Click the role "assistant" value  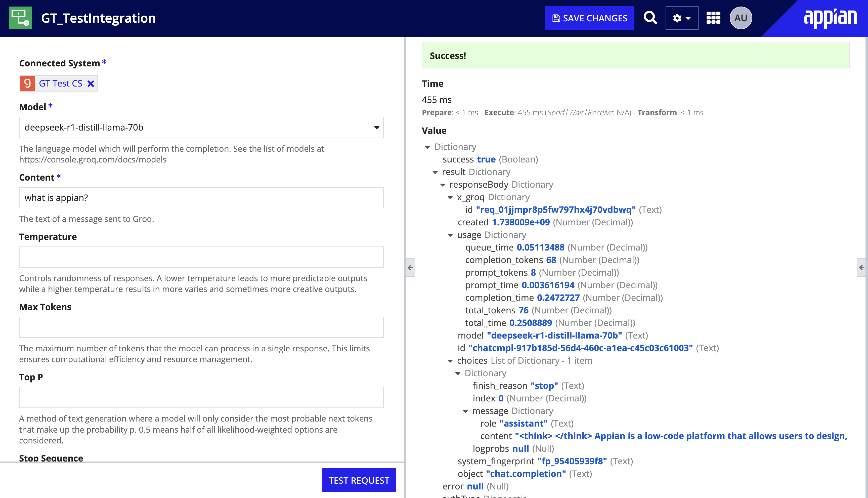pos(524,424)
